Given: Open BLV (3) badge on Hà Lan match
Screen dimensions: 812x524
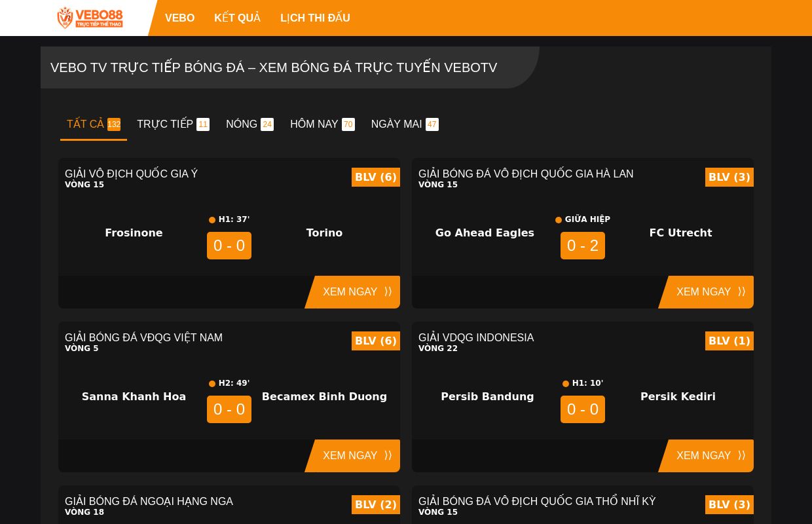Looking at the screenshot, I should click(729, 178).
